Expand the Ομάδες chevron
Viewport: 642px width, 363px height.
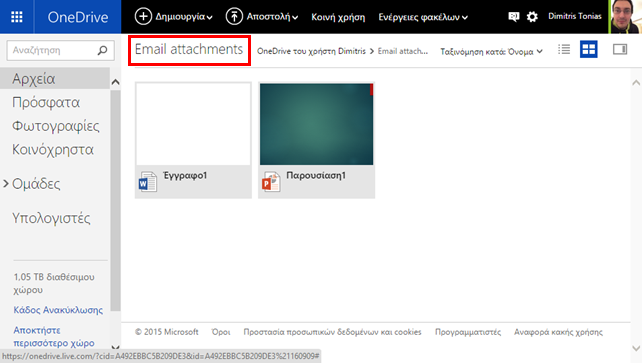click(6, 184)
